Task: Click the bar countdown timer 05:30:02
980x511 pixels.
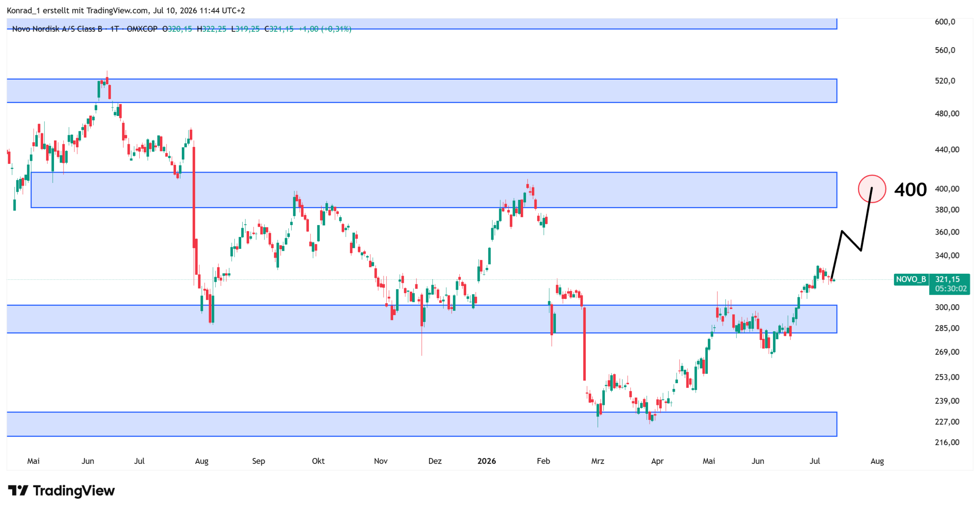Action: (x=951, y=289)
